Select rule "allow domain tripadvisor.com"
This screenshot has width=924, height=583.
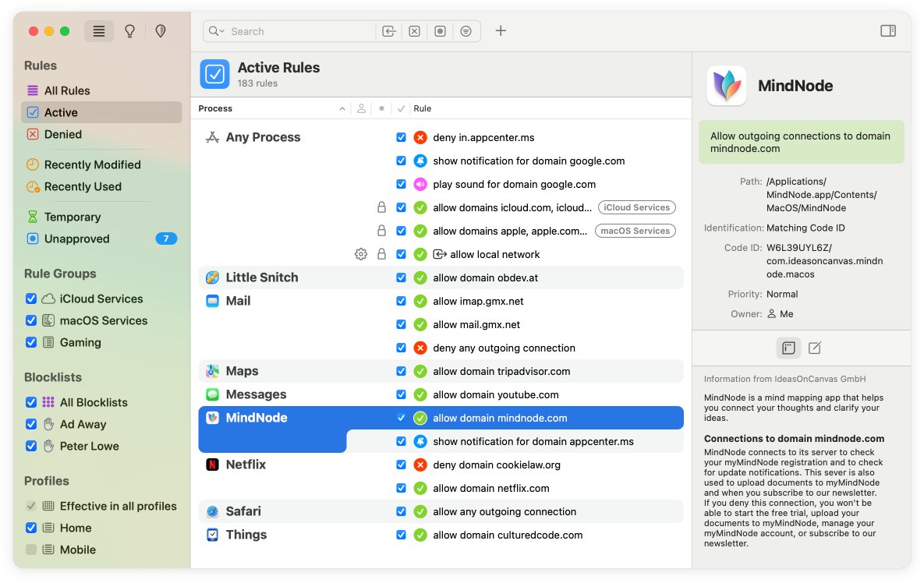tap(501, 372)
